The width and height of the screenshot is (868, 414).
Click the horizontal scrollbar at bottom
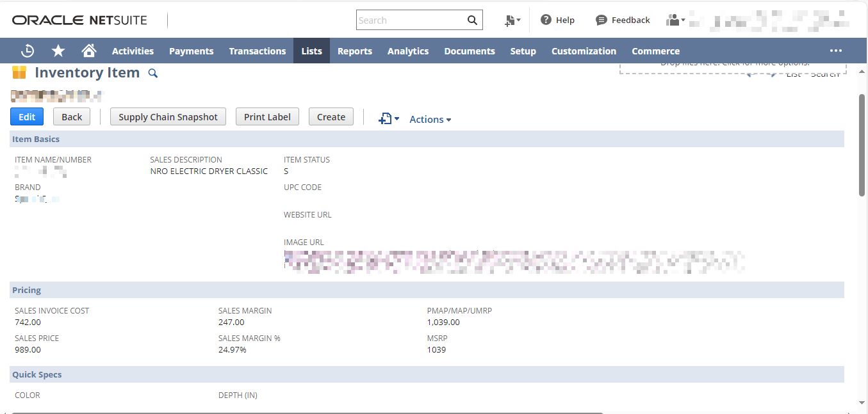(307, 413)
